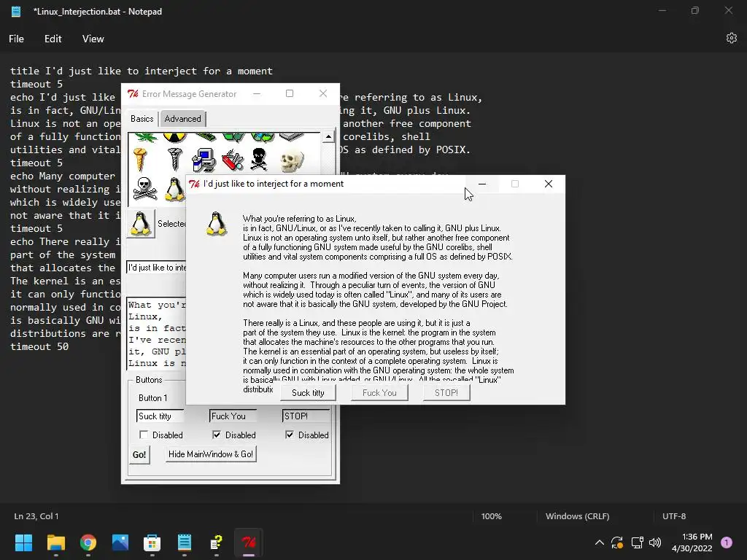This screenshot has width=747, height=560.
Task: Open Microsoft Store from the taskbar
Action: (152, 542)
